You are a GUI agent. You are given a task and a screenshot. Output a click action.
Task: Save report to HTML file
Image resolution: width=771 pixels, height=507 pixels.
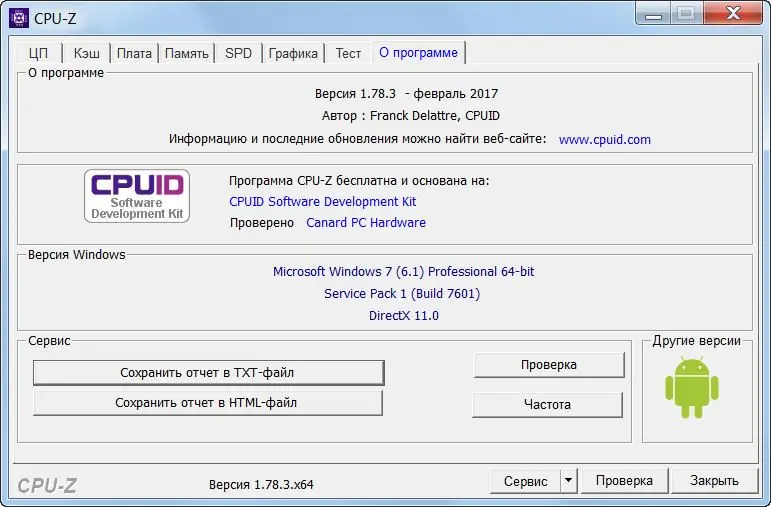208,403
